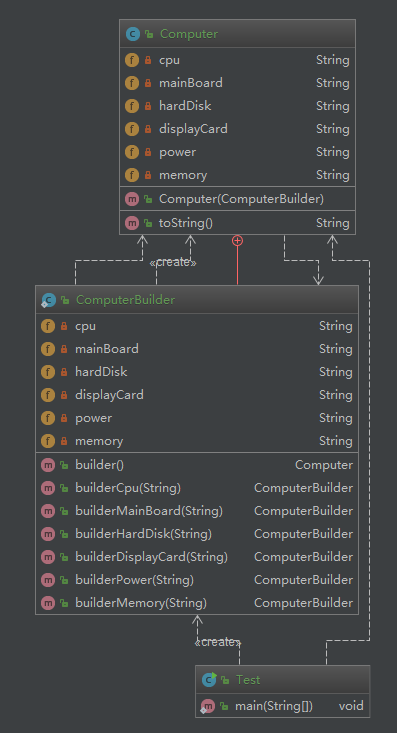Click the private lock icon next to Computer's mainBoard

point(148,83)
